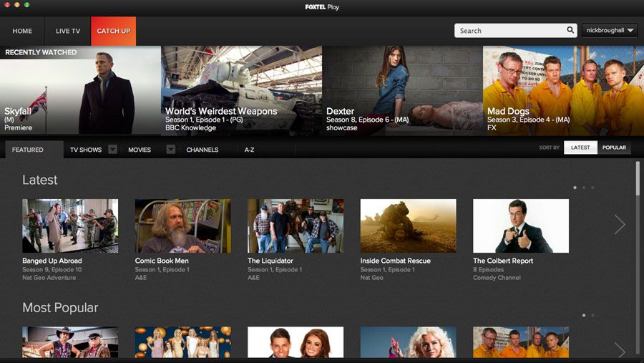
Task: Select third page dot of Latest carousel
Action: pyautogui.click(x=592, y=188)
